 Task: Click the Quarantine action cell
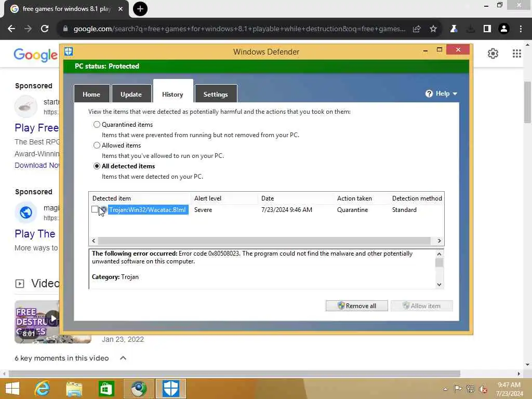353,210
